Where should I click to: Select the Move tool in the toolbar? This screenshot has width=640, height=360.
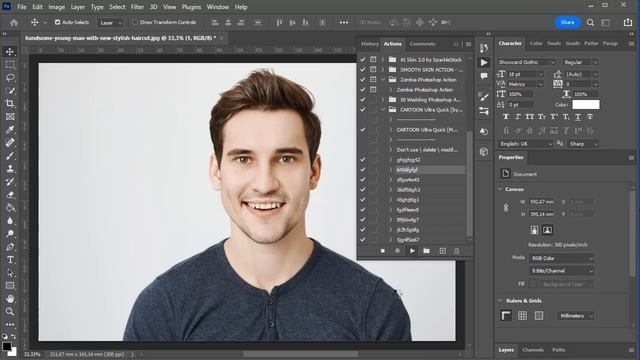point(10,51)
